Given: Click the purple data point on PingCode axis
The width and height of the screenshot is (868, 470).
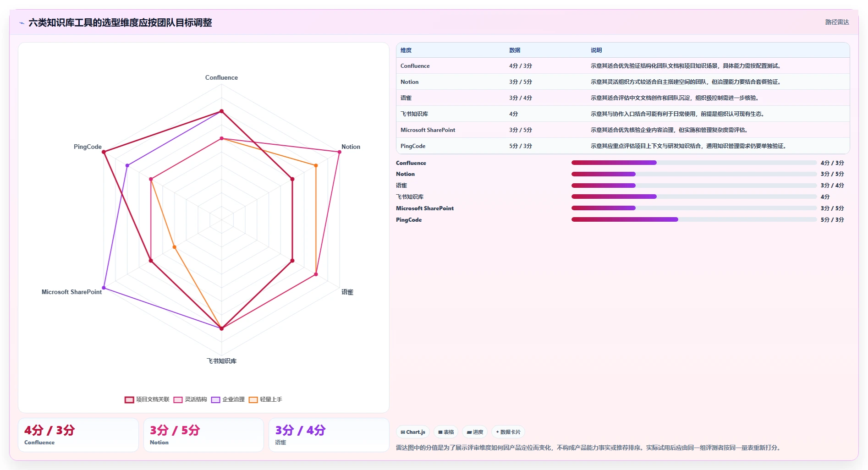Looking at the screenshot, I should [127, 165].
